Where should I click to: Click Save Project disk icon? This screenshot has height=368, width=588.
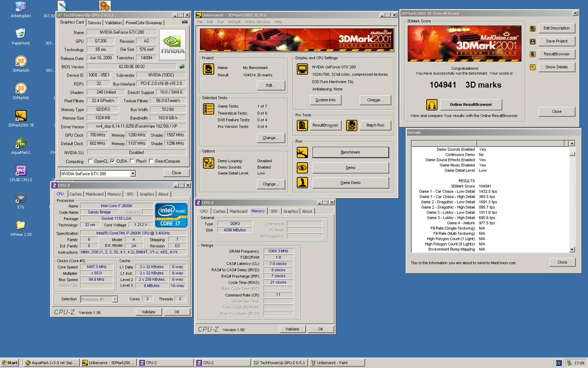coord(533,41)
